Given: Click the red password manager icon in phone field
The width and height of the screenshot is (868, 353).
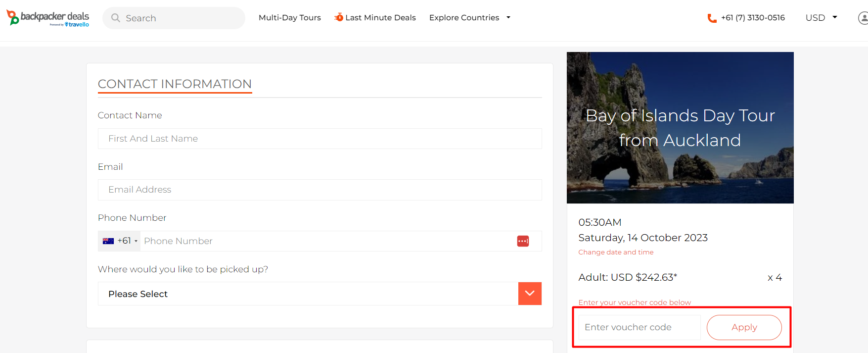Looking at the screenshot, I should (x=523, y=241).
